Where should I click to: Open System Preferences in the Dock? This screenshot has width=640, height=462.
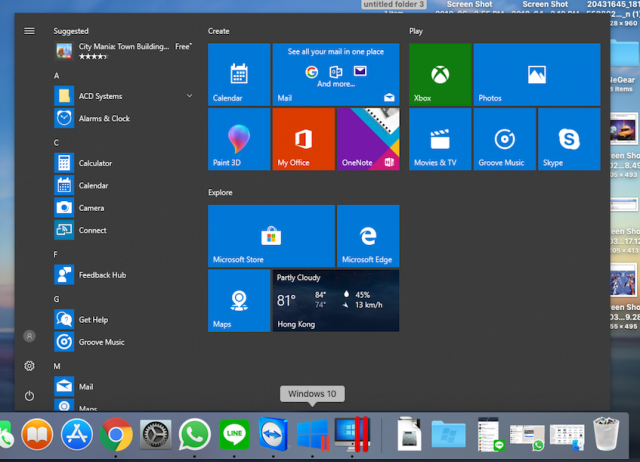pyautogui.click(x=155, y=435)
